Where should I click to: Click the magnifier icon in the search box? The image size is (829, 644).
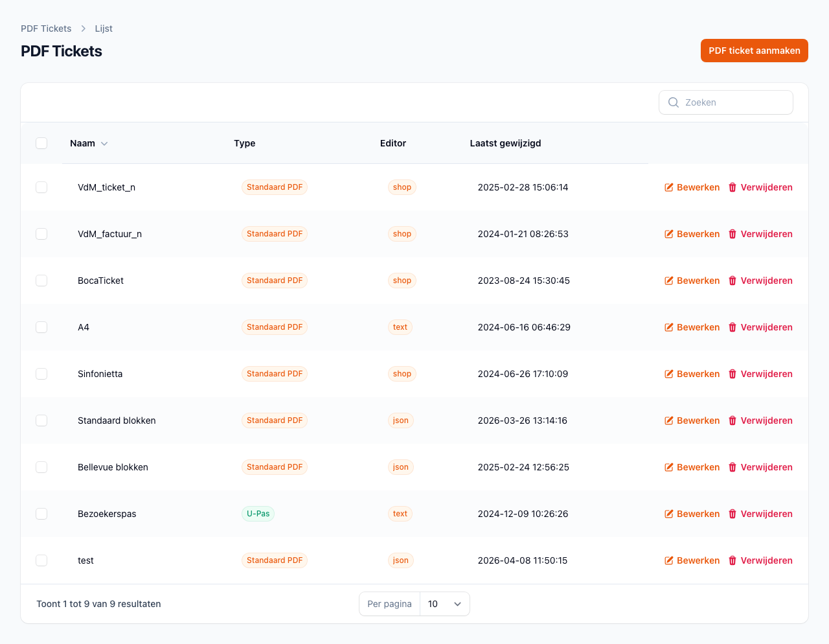[x=674, y=102]
